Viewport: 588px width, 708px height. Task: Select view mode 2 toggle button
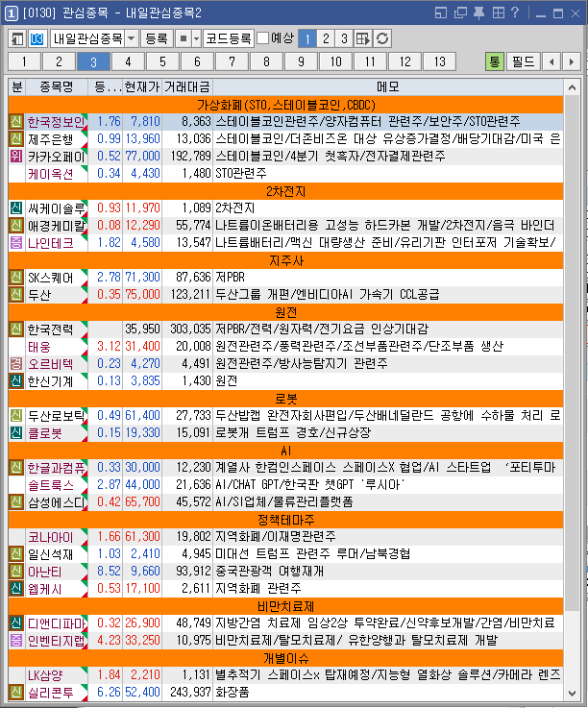pyautogui.click(x=326, y=38)
